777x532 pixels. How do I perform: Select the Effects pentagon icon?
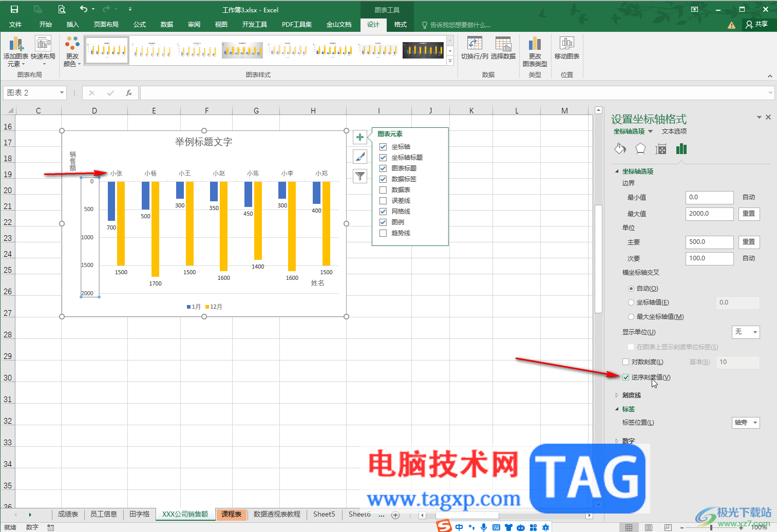click(x=640, y=149)
